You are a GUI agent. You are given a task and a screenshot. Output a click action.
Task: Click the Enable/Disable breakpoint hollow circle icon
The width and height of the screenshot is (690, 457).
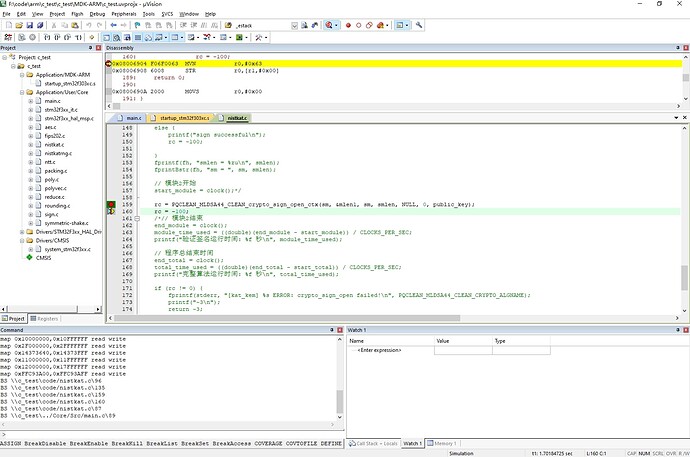pyautogui.click(x=359, y=26)
